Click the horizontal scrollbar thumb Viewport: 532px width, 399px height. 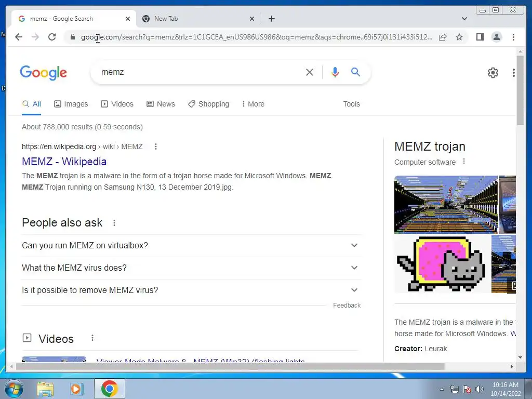pos(230,366)
